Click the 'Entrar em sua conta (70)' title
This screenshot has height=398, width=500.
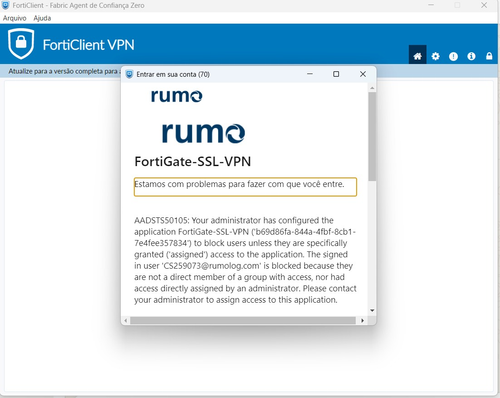pyautogui.click(x=173, y=74)
